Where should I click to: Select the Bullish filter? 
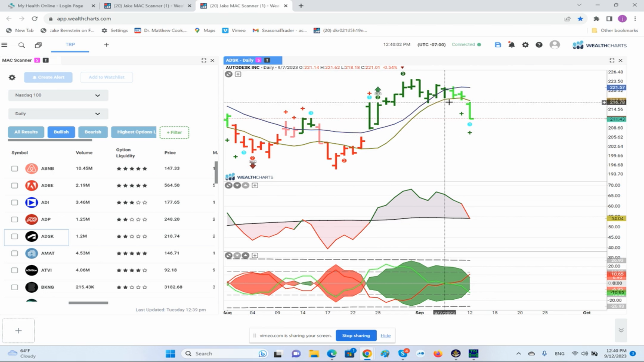61,132
